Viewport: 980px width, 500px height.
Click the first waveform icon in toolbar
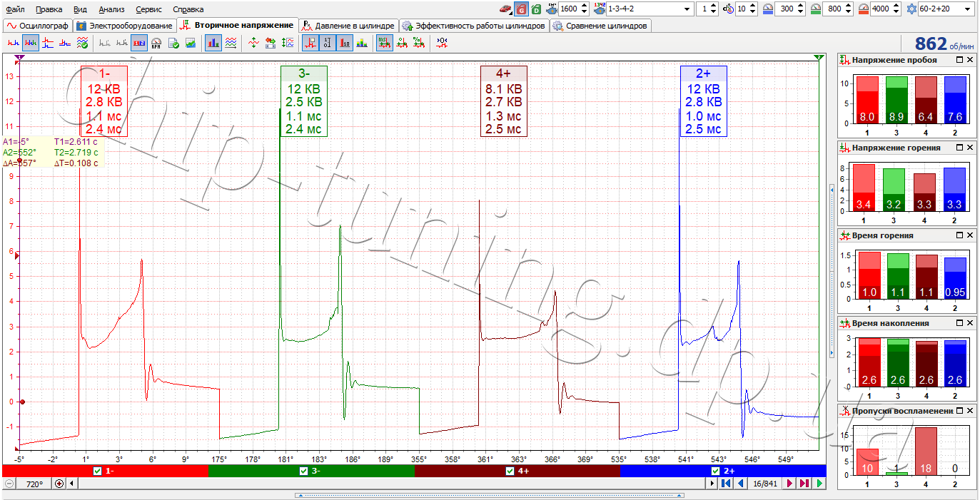(x=13, y=43)
